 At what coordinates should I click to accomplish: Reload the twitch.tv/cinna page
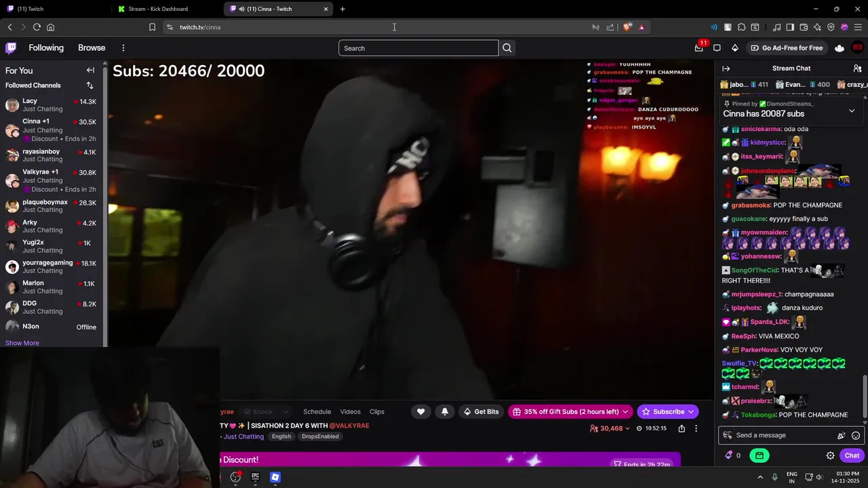click(x=37, y=27)
